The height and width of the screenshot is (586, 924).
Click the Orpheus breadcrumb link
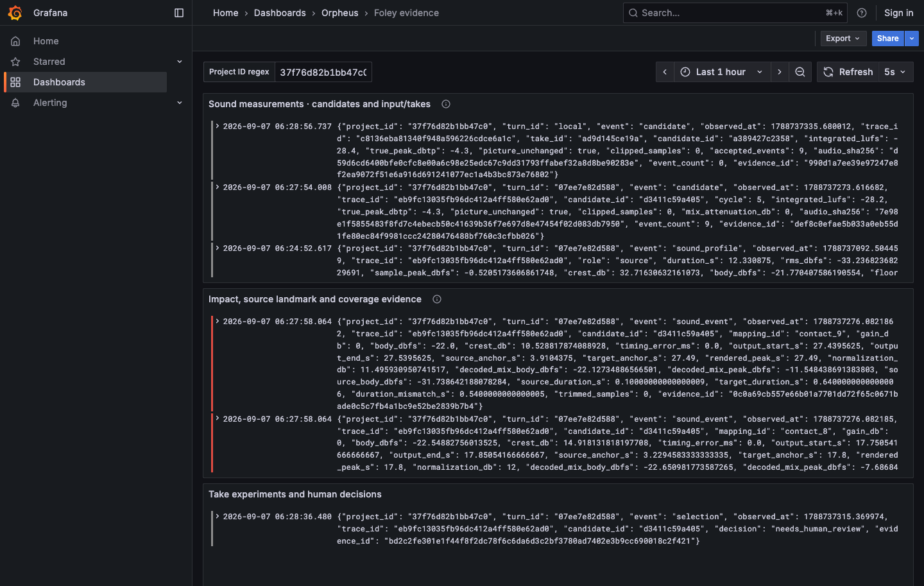tap(340, 13)
